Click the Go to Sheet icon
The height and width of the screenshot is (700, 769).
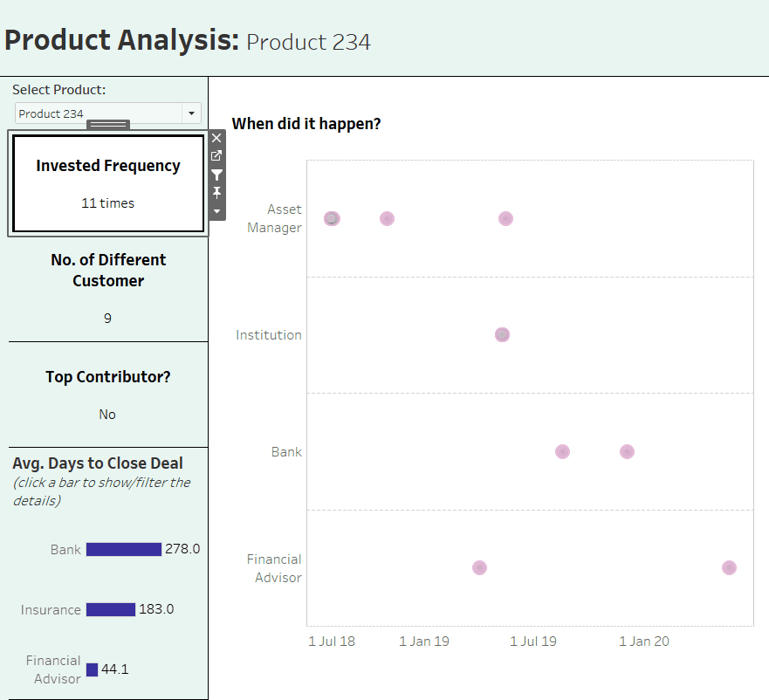tap(216, 156)
